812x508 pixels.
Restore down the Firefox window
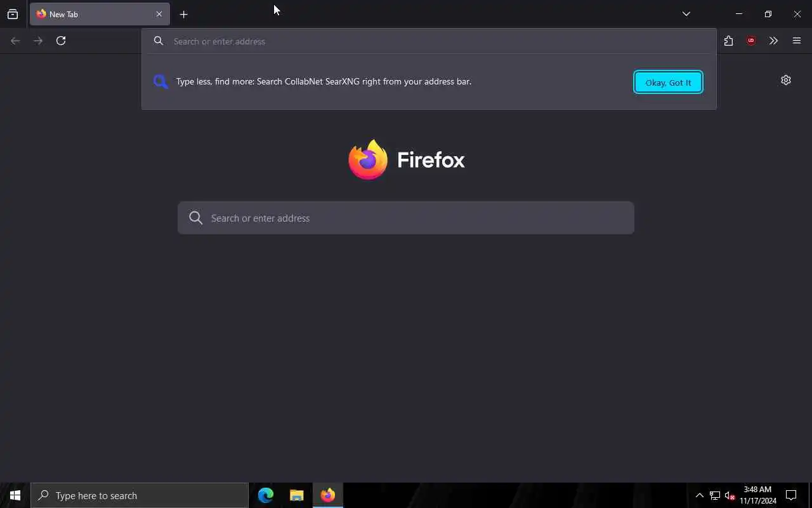(x=768, y=14)
